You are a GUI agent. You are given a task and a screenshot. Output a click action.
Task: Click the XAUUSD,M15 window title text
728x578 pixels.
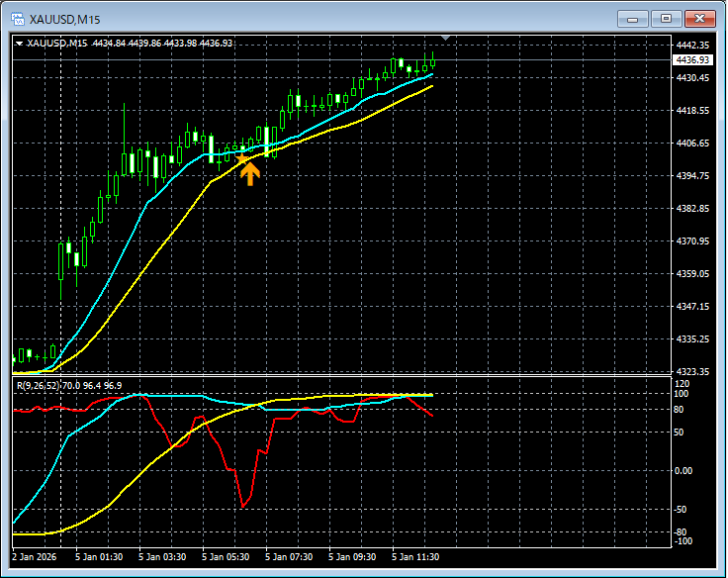(x=64, y=20)
